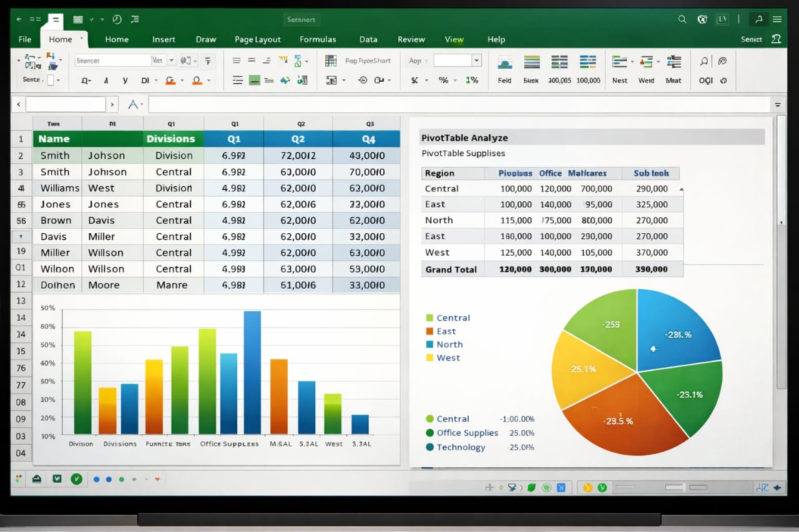This screenshot has height=532, width=799.
Task: Open the File menu
Action: pos(25,39)
